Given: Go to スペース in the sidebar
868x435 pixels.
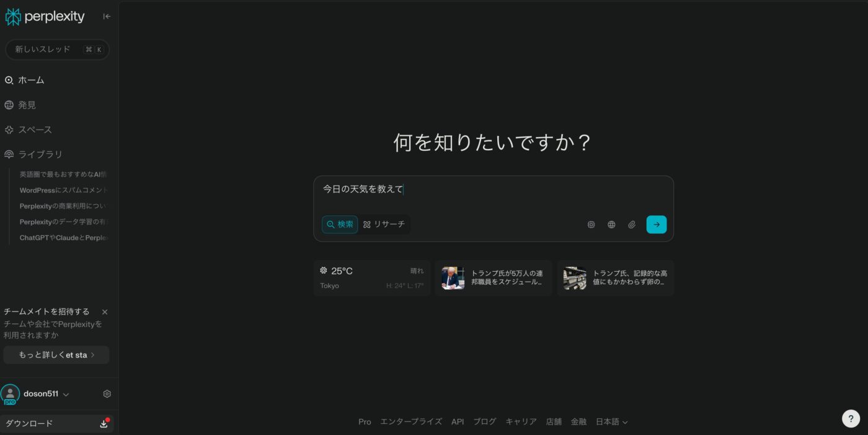Looking at the screenshot, I should [x=35, y=130].
